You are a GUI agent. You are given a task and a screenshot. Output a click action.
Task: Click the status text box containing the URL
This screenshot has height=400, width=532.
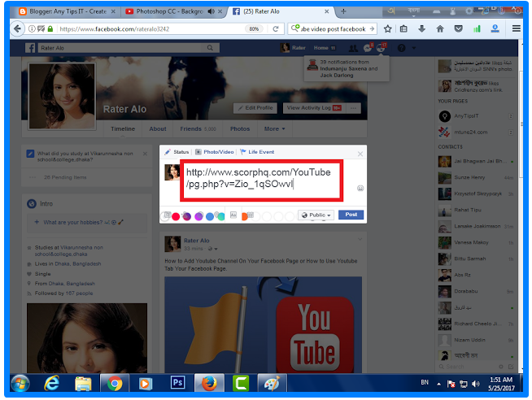261,180
